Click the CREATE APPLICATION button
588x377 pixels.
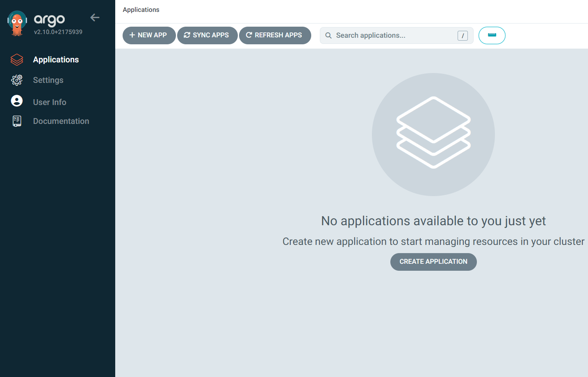click(x=433, y=262)
